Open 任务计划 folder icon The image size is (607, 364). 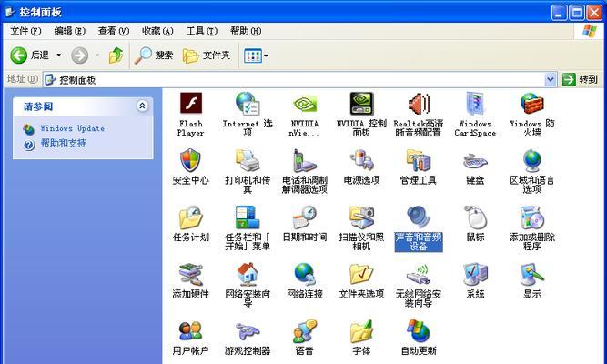[190, 217]
